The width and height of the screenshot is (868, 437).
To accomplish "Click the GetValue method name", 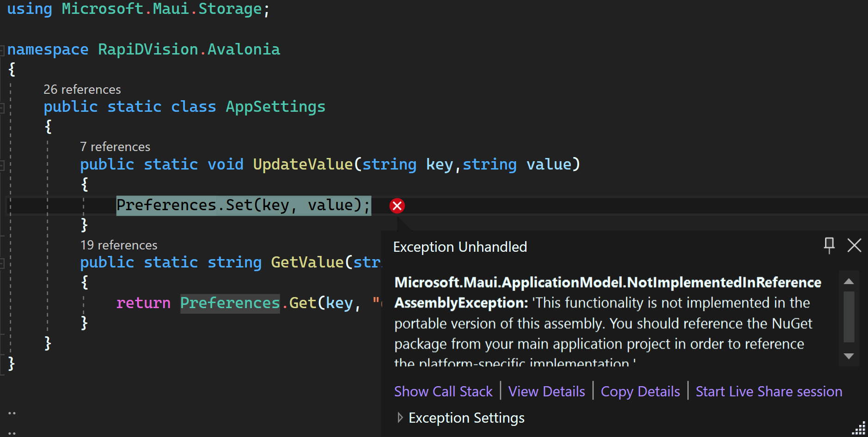I will [307, 262].
